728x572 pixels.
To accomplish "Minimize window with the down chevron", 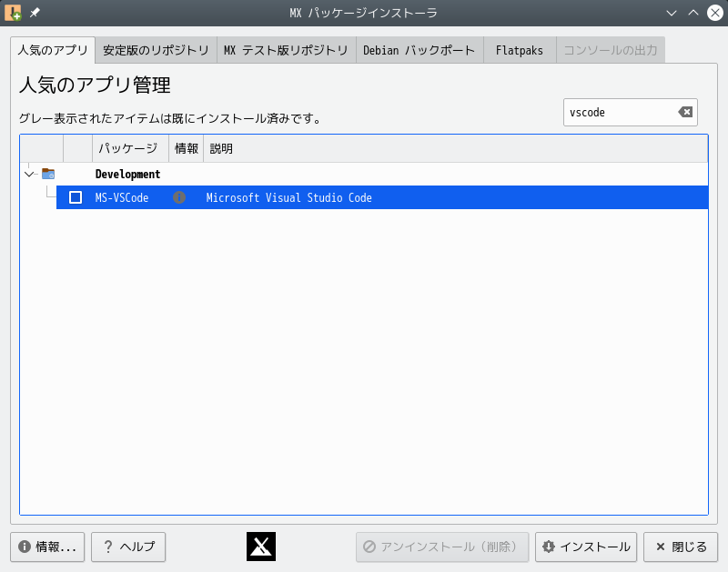I will 672,13.
